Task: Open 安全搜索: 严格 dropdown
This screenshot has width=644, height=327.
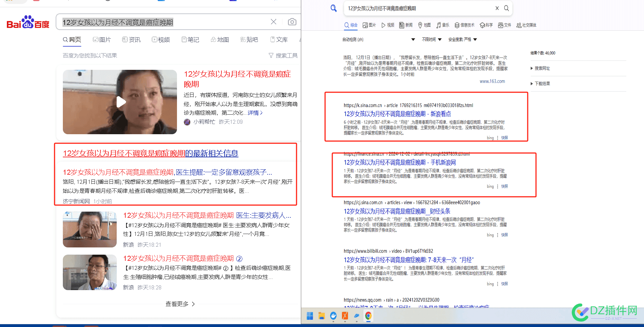Action: click(x=463, y=39)
